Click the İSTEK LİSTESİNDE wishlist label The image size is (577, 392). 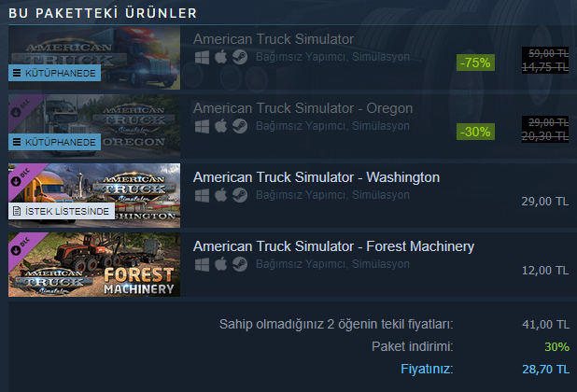pyautogui.click(x=62, y=211)
